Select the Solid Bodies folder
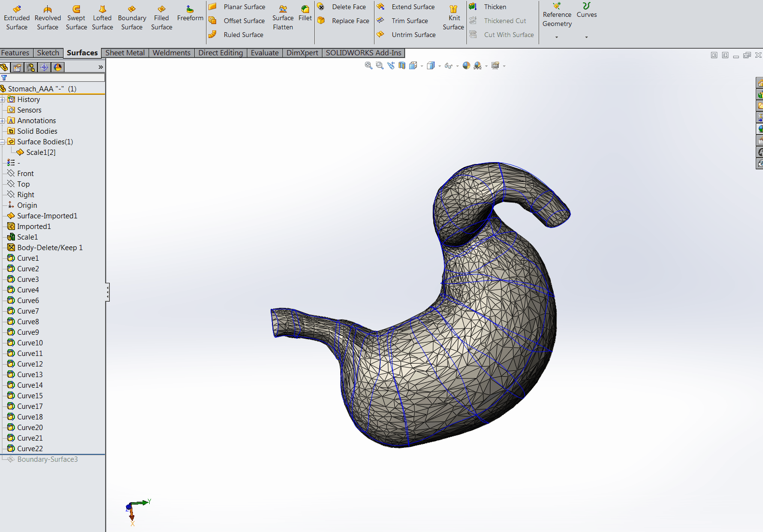Image resolution: width=763 pixels, height=532 pixels. point(32,131)
